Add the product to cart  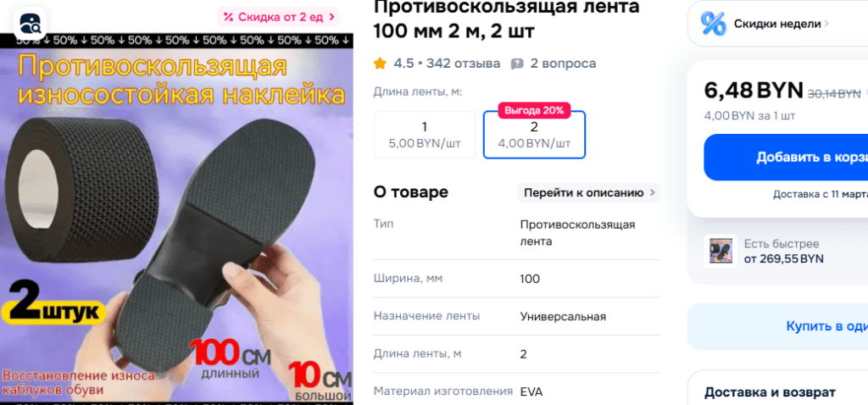pos(786,157)
